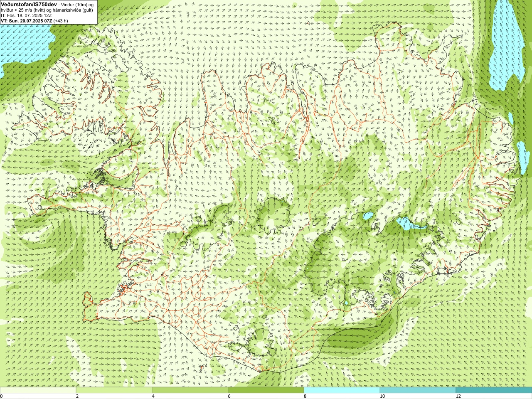Click the 2–4 m/s light green swatch
This screenshot has width=532, height=399.
114,390
